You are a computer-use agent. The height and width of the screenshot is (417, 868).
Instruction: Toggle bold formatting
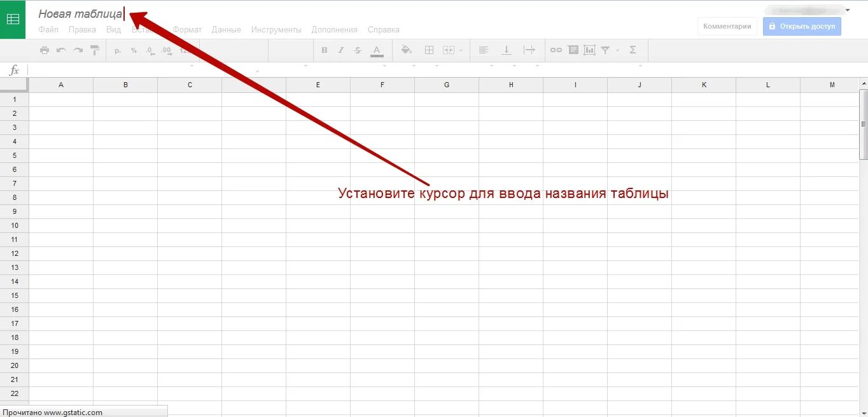(x=325, y=50)
